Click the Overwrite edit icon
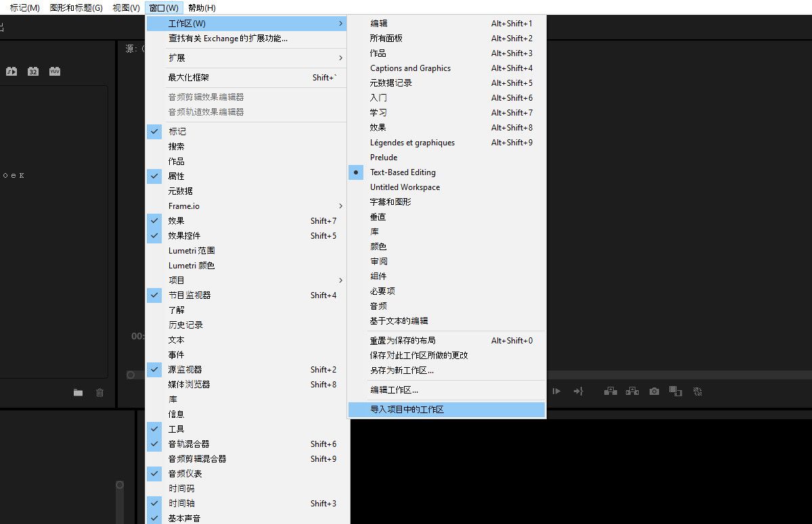The height and width of the screenshot is (524, 812). tap(632, 391)
